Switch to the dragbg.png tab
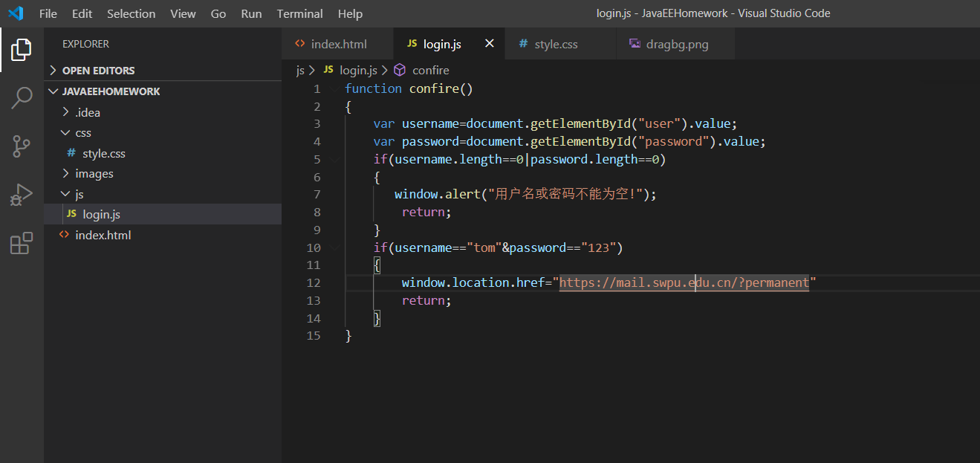The height and width of the screenshot is (463, 980). 676,44
